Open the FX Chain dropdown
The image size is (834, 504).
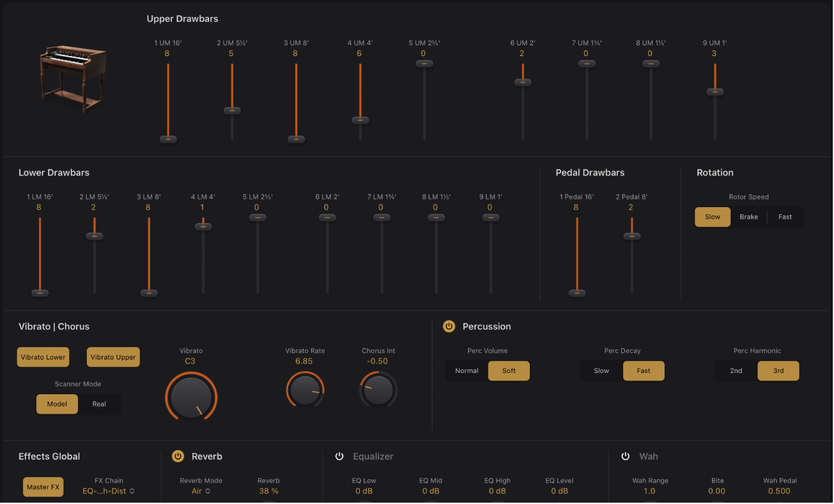(109, 491)
